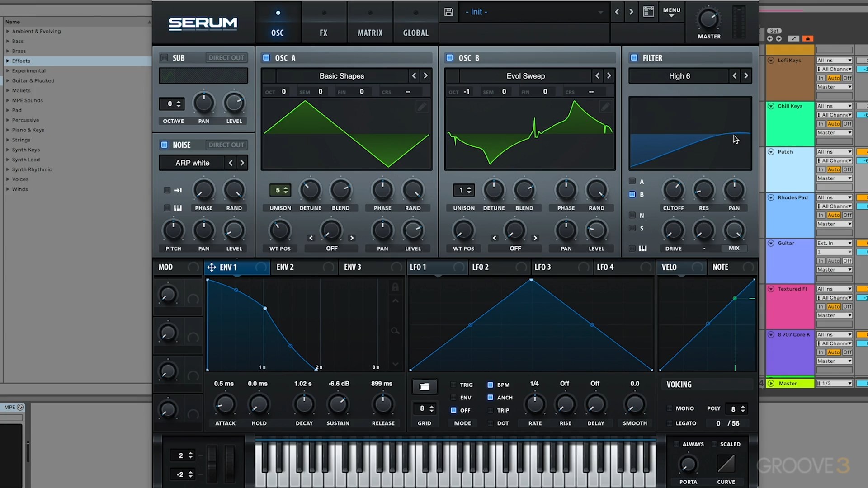The height and width of the screenshot is (488, 868).
Task: Click next filter type arrow
Action: [x=746, y=76]
